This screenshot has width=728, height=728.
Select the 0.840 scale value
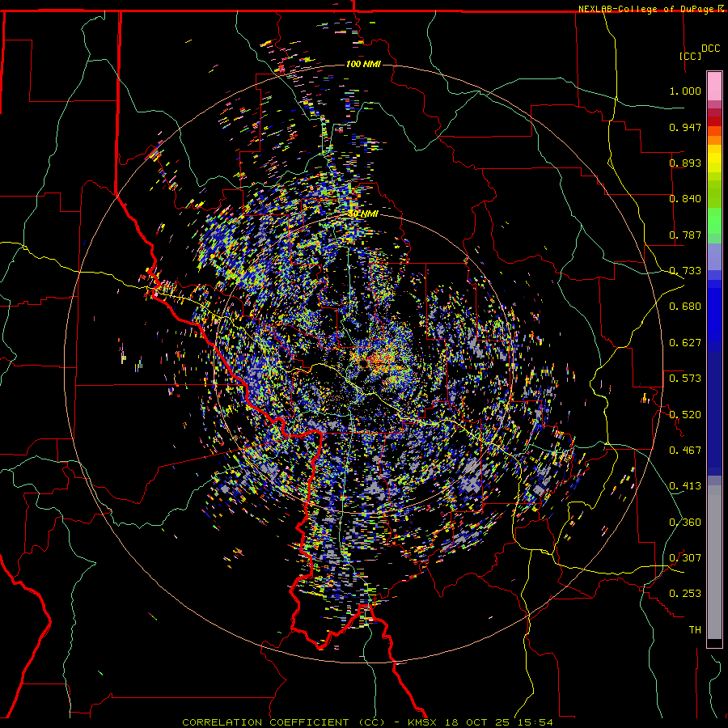[685, 199]
